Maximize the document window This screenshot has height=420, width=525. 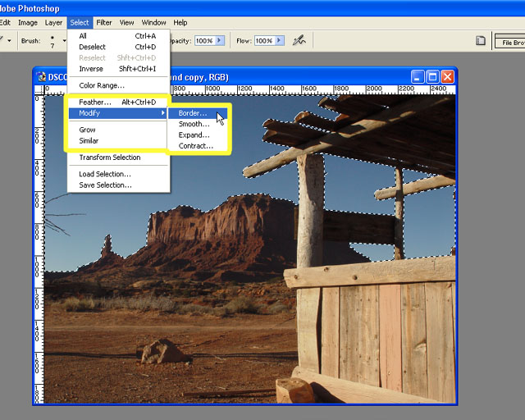click(432, 77)
